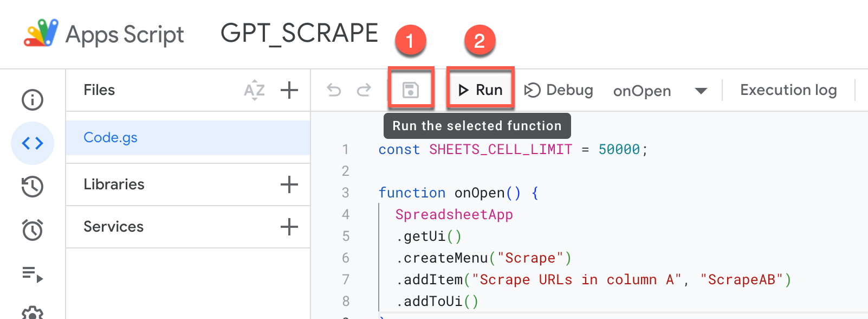
Task: Open the Executions list
Action: (33, 275)
